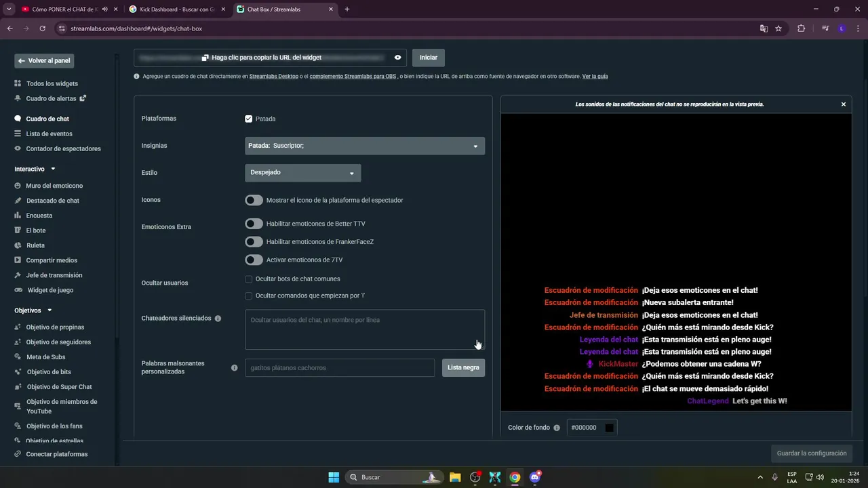Image resolution: width=868 pixels, height=488 pixels.
Task: Click the Chateadores silenciados text area
Action: click(365, 330)
